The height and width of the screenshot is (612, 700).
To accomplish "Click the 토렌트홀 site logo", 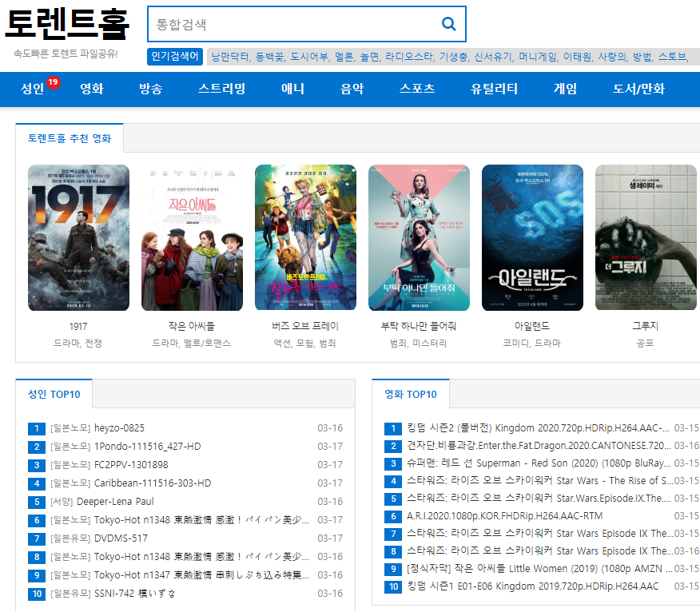I will 67,24.
